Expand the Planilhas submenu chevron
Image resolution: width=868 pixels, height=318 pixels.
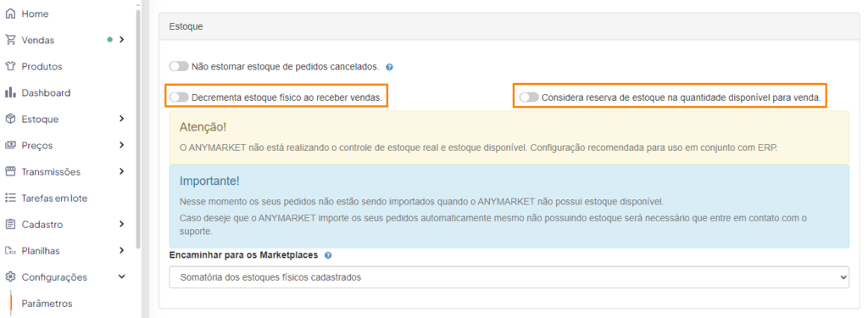[x=122, y=250]
